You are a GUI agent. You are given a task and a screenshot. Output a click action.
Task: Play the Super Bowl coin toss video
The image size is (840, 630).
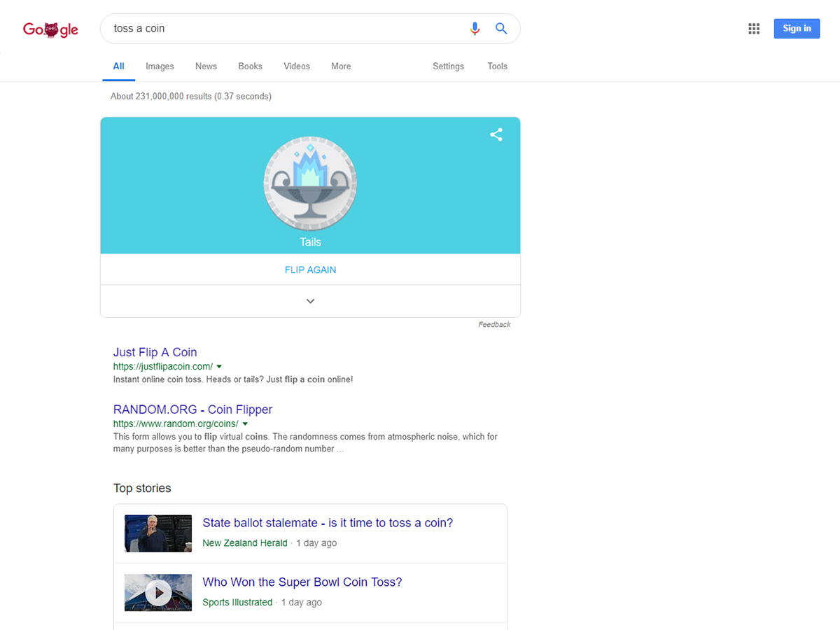point(158,593)
